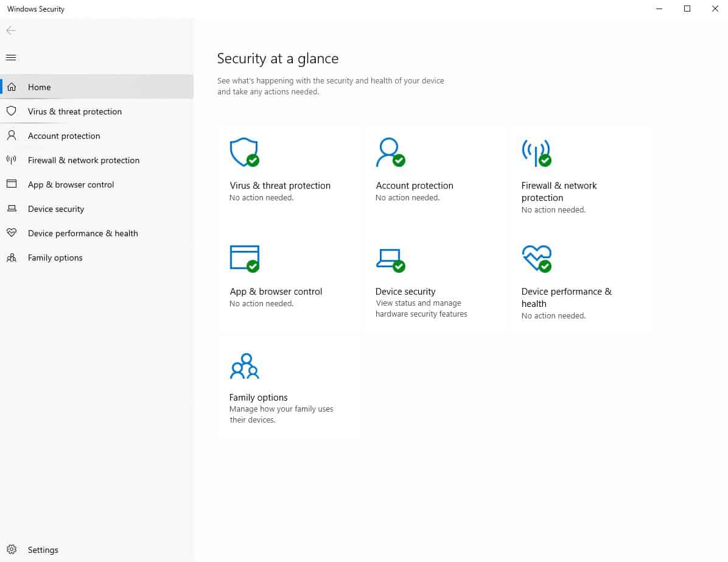
Task: Open Account protection from the sidebar
Action: click(x=97, y=136)
